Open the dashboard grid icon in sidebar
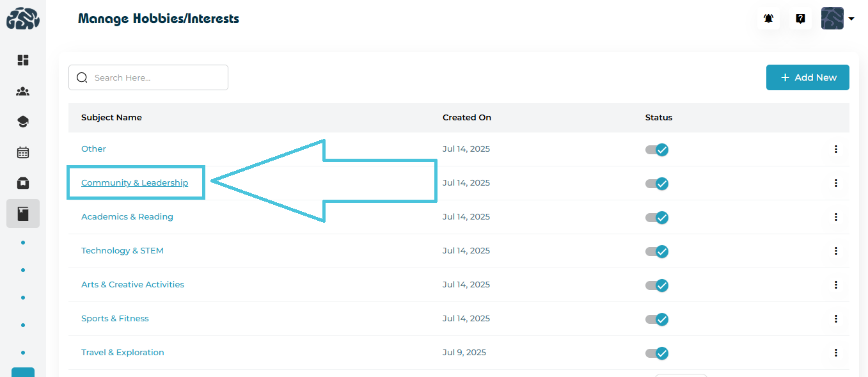 pyautogui.click(x=23, y=60)
